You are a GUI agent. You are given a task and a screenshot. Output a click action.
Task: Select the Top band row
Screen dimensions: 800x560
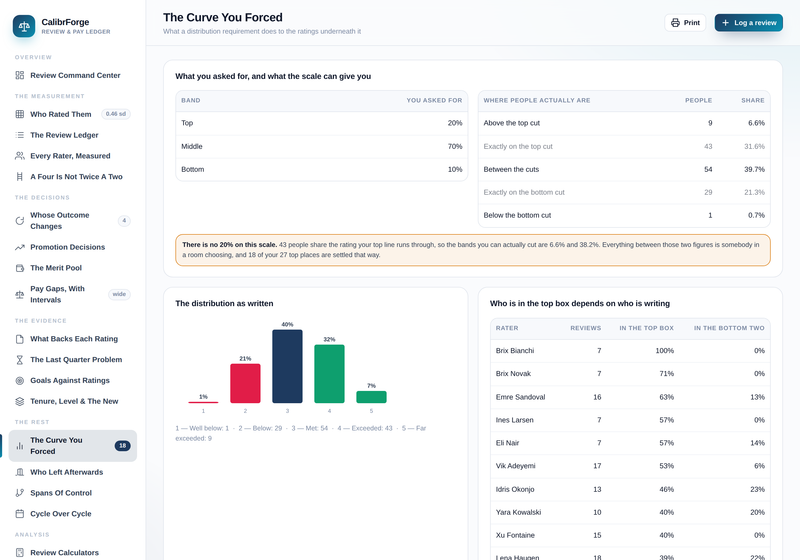click(321, 123)
